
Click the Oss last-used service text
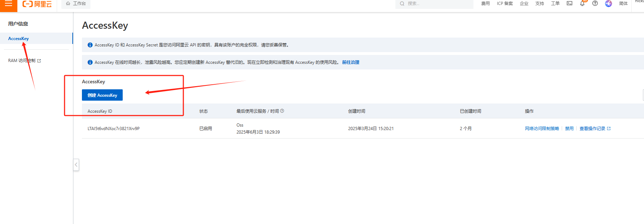240,125
